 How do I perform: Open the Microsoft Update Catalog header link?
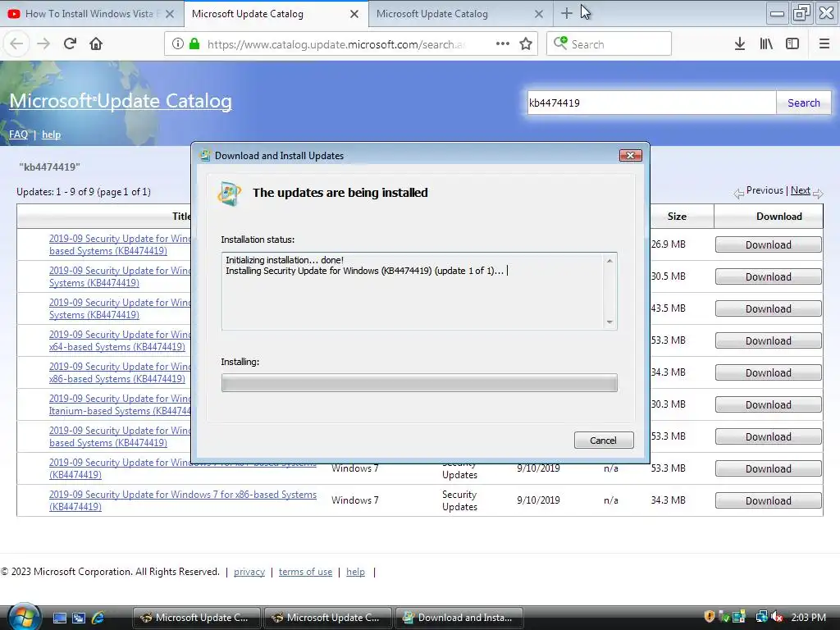pos(121,101)
